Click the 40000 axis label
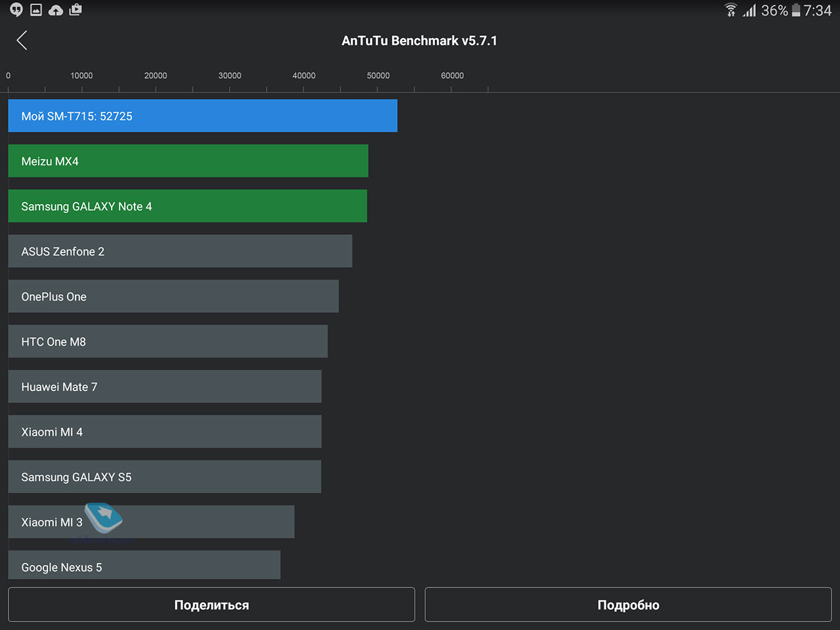The image size is (840, 630). [304, 75]
